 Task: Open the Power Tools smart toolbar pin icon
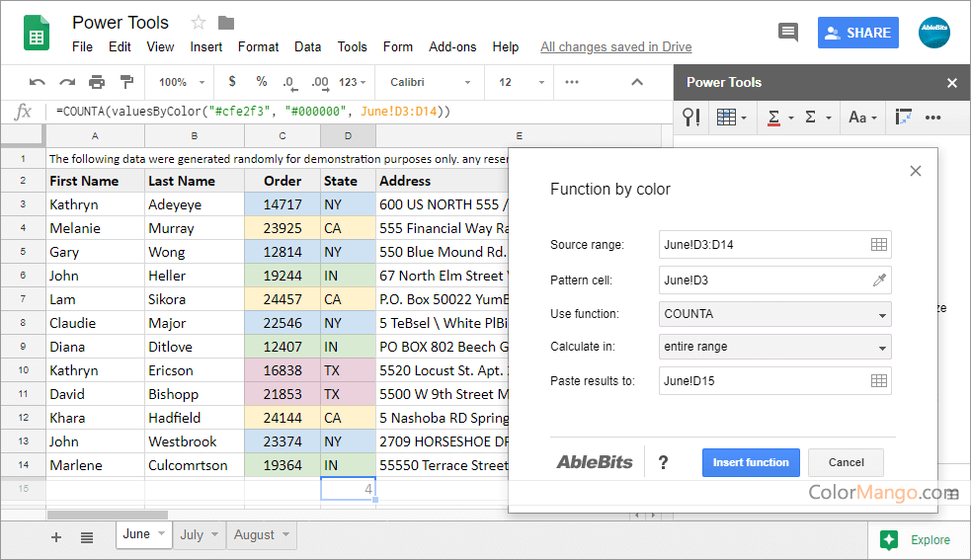coord(691,118)
